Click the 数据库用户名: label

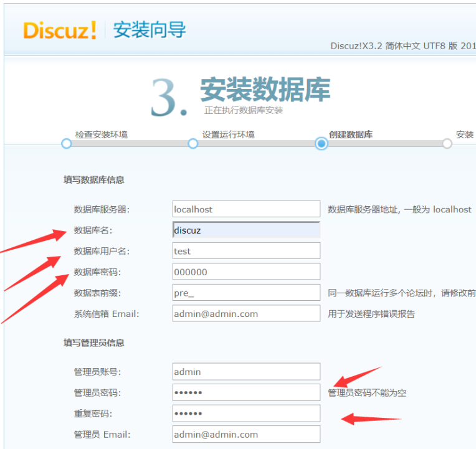(x=102, y=251)
